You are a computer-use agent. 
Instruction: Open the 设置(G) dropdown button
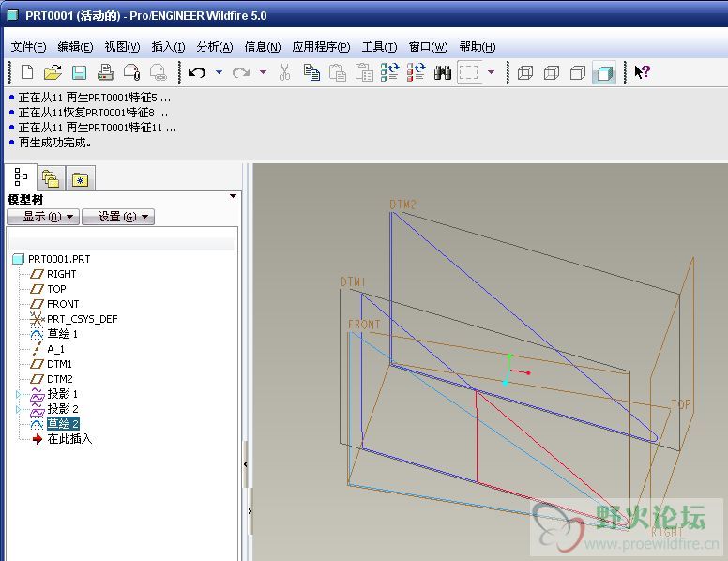(118, 217)
